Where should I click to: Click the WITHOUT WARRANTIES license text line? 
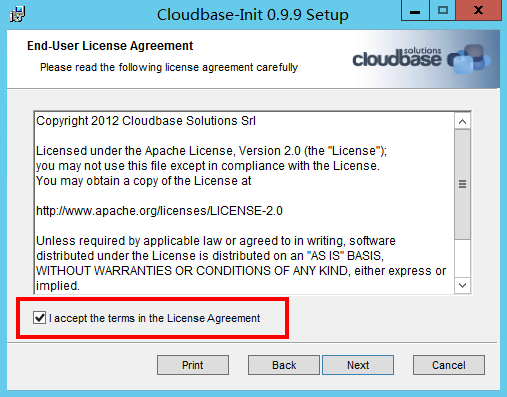pos(241,271)
